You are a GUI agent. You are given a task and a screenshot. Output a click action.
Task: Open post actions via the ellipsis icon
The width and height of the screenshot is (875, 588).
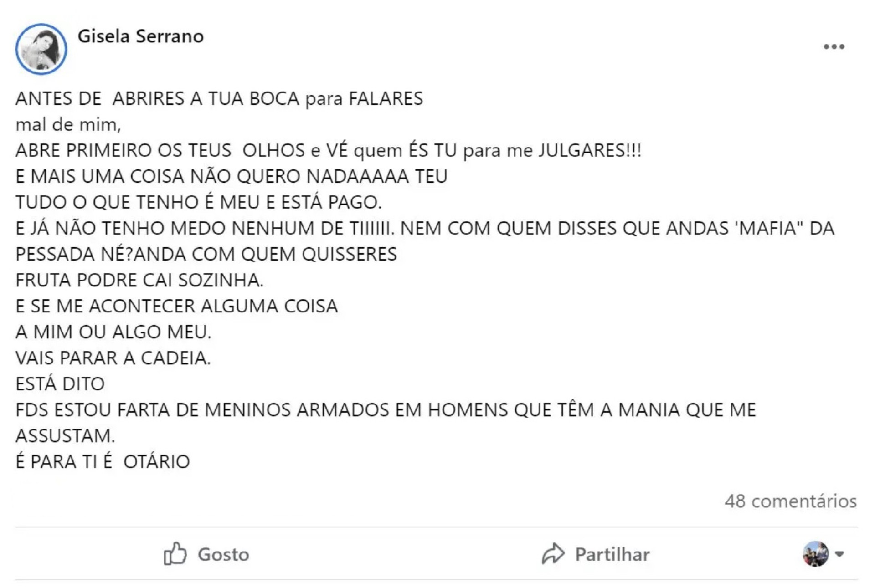pyautogui.click(x=833, y=46)
